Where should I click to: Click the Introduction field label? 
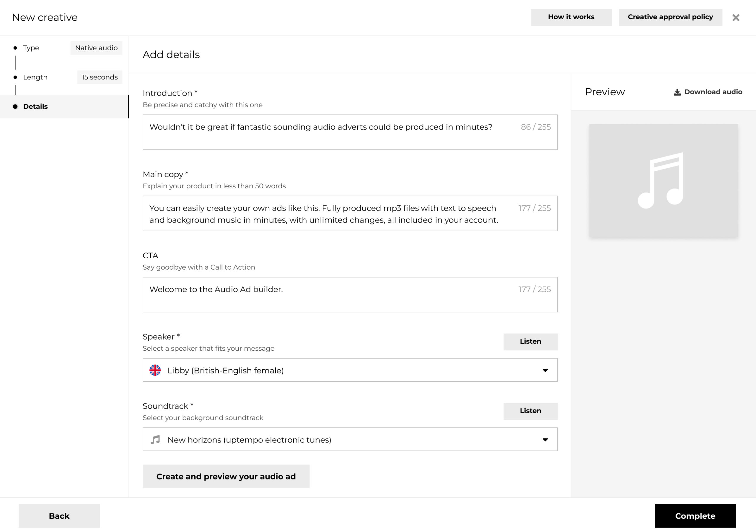point(170,93)
